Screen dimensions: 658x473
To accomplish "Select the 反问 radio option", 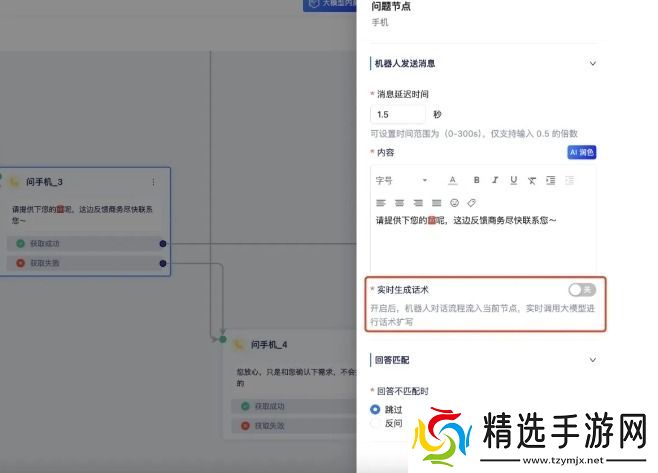I will (375, 423).
